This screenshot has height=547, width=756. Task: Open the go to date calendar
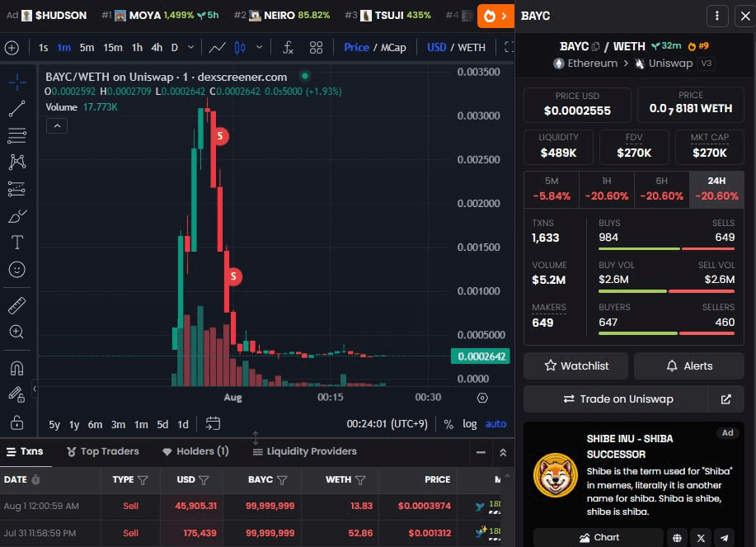click(x=213, y=423)
